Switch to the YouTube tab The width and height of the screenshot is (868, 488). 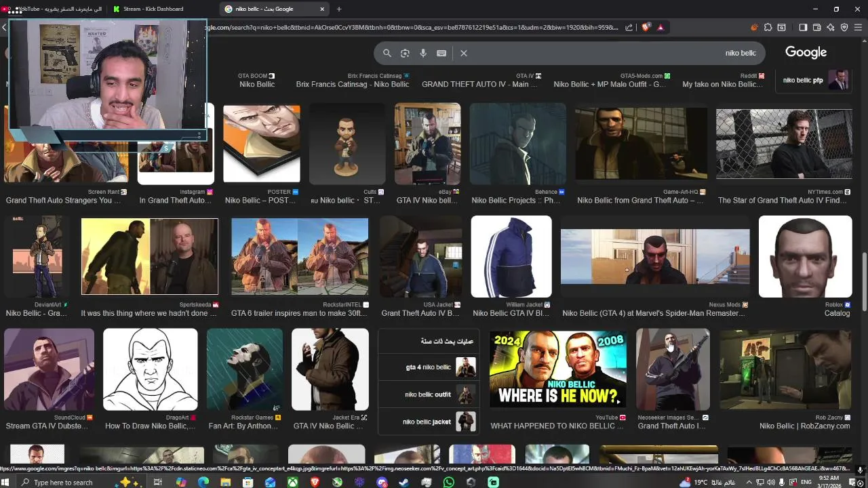(x=54, y=9)
